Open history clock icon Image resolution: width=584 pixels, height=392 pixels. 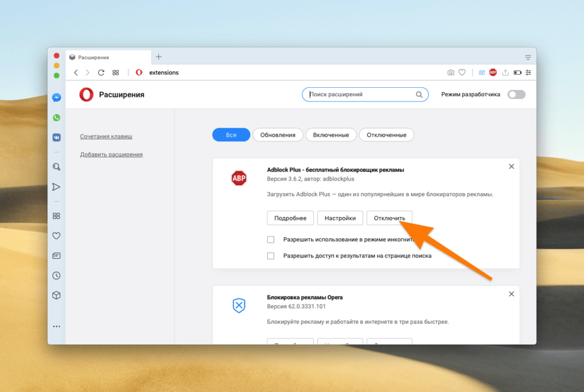pos(56,276)
